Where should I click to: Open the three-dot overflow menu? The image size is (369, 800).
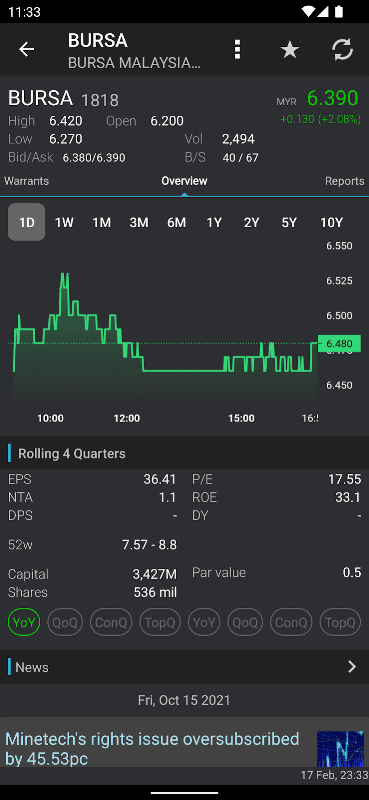[237, 49]
